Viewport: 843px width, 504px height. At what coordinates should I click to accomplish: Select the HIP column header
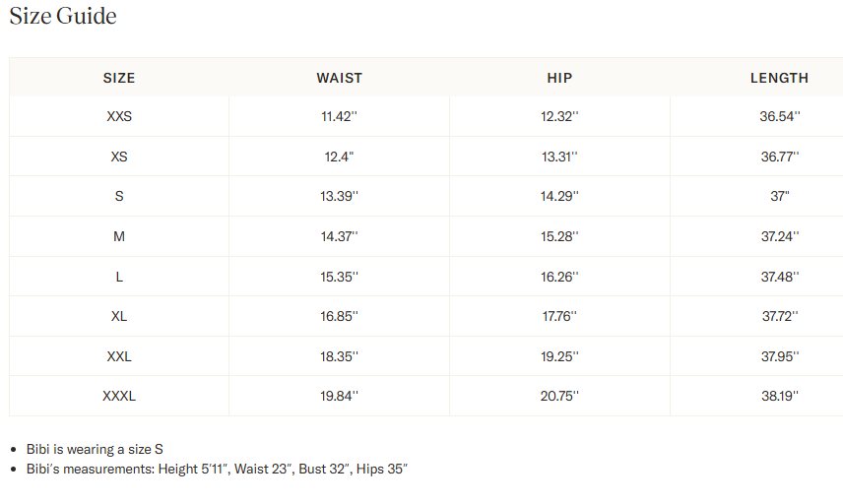pos(559,78)
